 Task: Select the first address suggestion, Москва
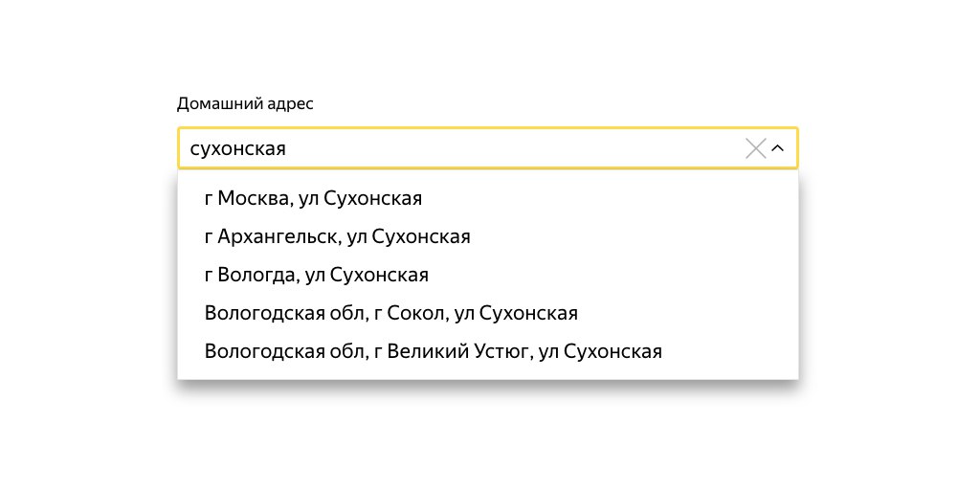[x=314, y=198]
